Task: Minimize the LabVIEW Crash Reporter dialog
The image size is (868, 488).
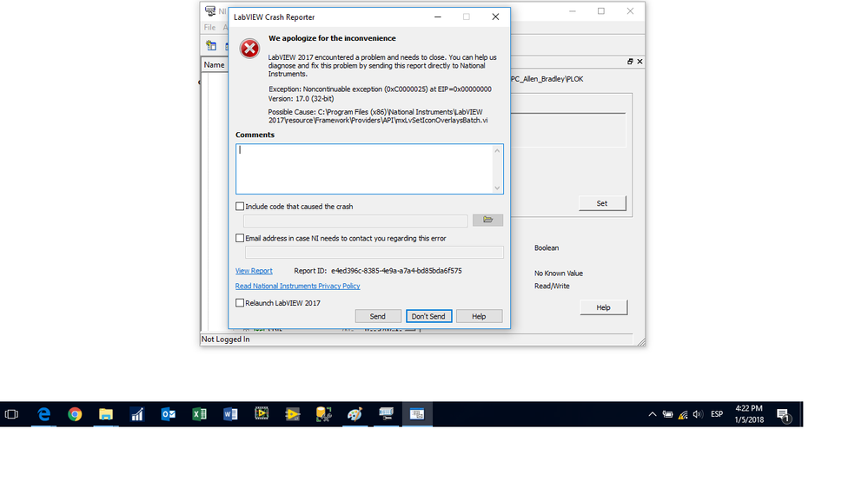Action: [438, 16]
